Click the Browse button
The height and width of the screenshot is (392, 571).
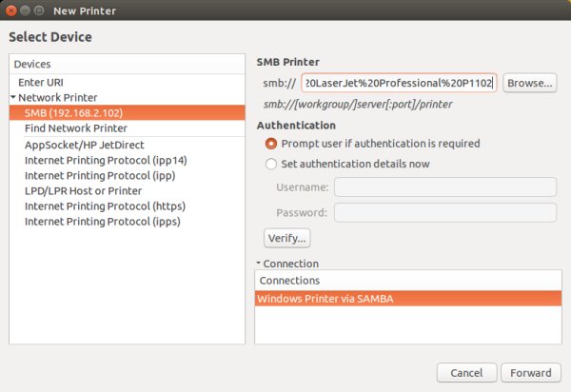pyautogui.click(x=529, y=83)
